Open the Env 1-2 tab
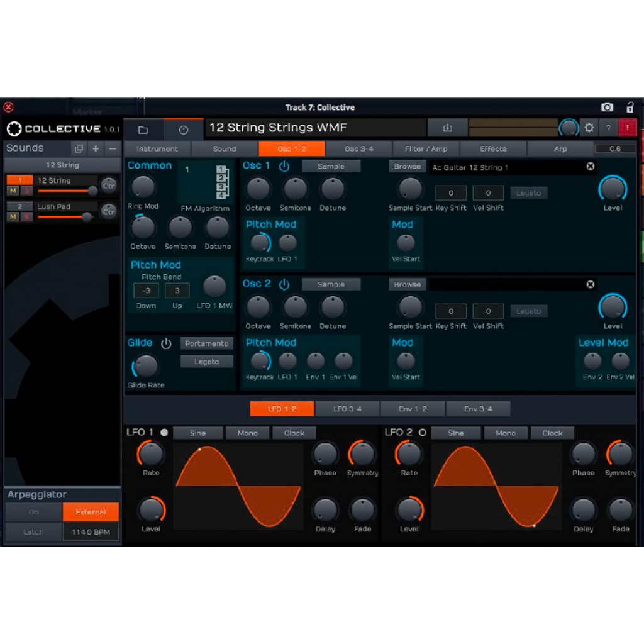 413,409
